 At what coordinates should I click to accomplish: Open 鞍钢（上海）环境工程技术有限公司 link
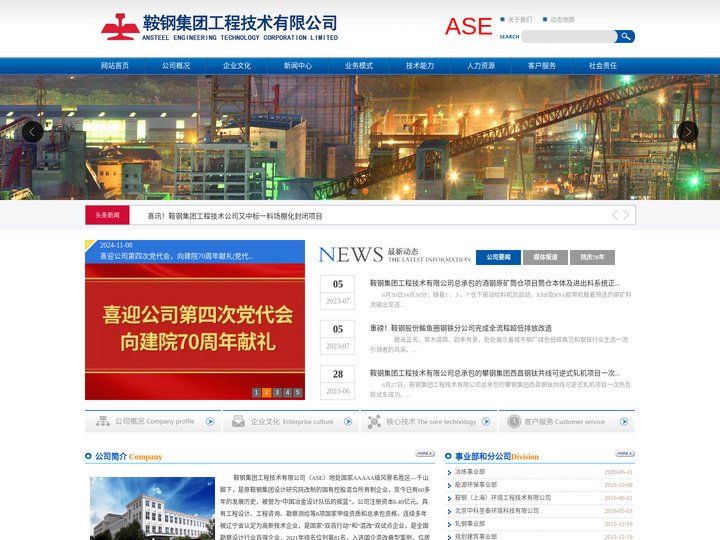(x=503, y=497)
